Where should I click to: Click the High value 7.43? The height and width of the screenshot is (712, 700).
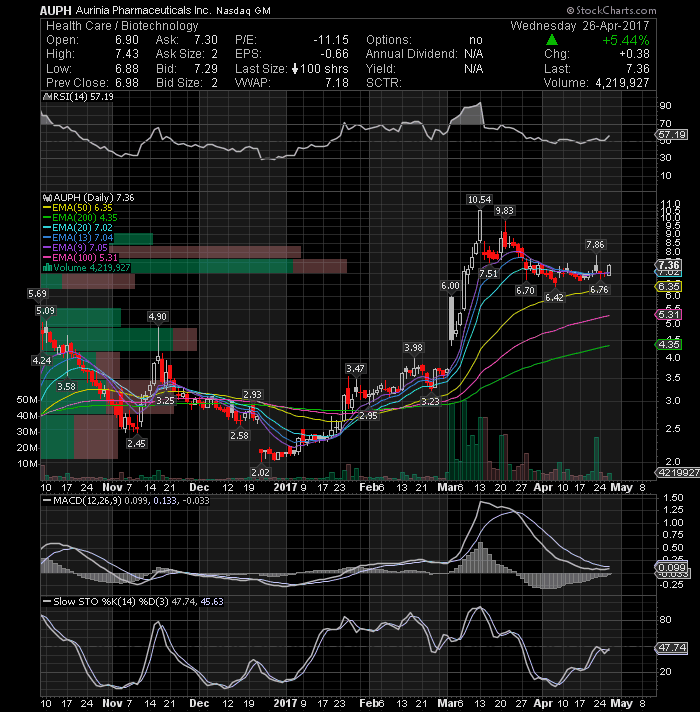[x=127, y=54]
